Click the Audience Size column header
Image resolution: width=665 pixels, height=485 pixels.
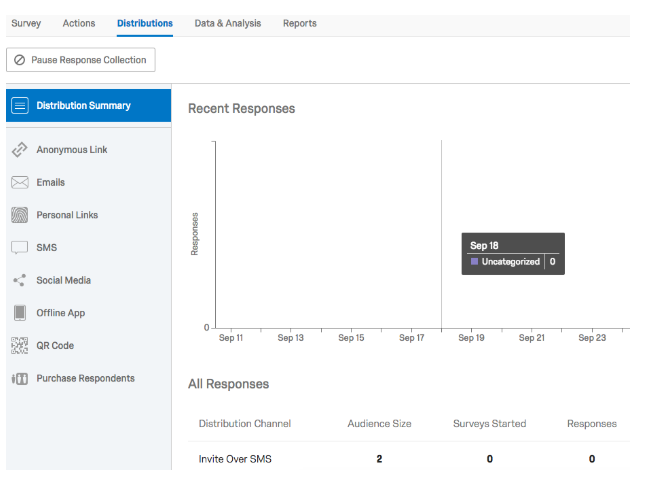(379, 424)
